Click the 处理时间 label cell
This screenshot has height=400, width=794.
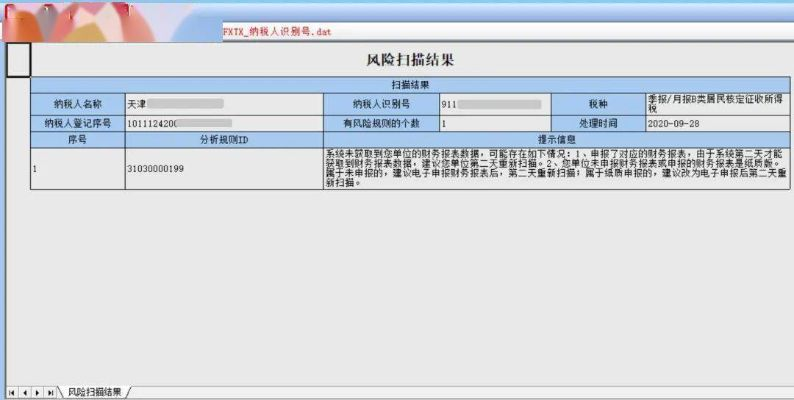(x=599, y=124)
